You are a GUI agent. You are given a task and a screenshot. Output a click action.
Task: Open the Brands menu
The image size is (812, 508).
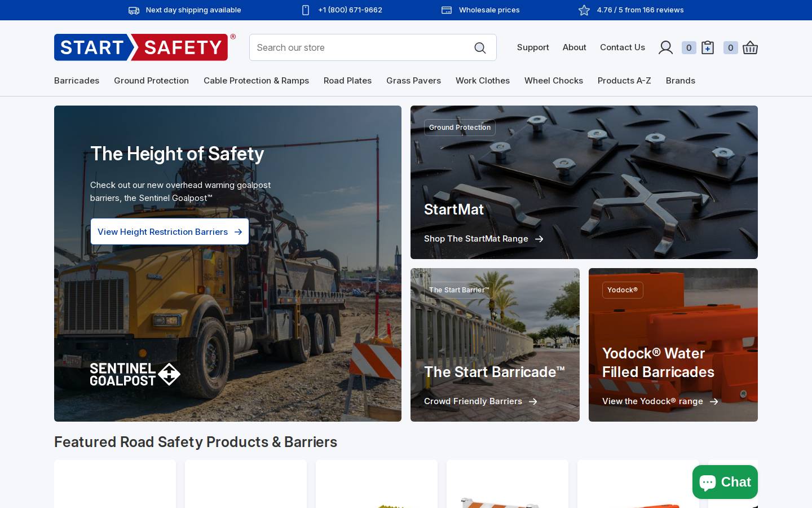click(681, 81)
